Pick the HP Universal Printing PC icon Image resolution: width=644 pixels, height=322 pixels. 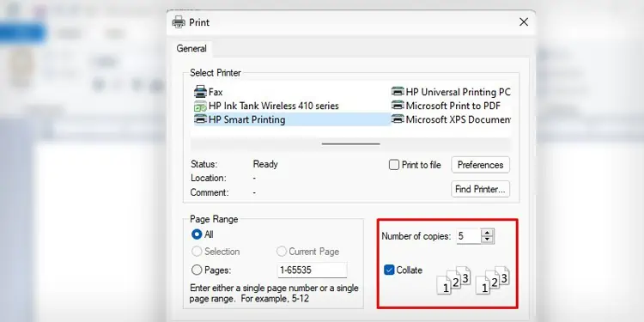click(398, 92)
